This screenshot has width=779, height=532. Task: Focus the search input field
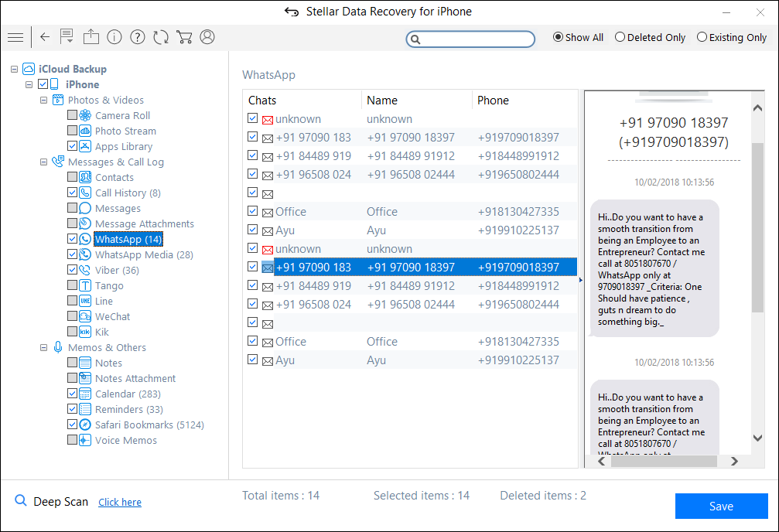pos(470,39)
